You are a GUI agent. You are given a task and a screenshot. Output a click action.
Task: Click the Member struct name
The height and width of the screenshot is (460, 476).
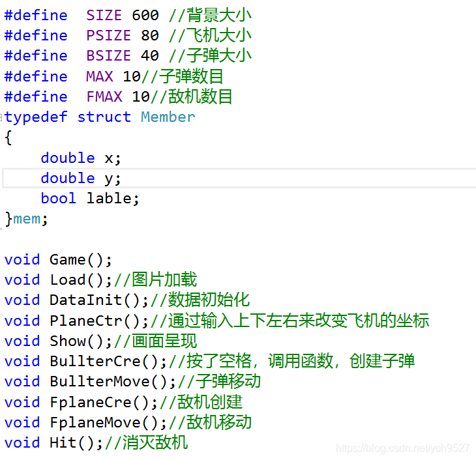pos(168,117)
